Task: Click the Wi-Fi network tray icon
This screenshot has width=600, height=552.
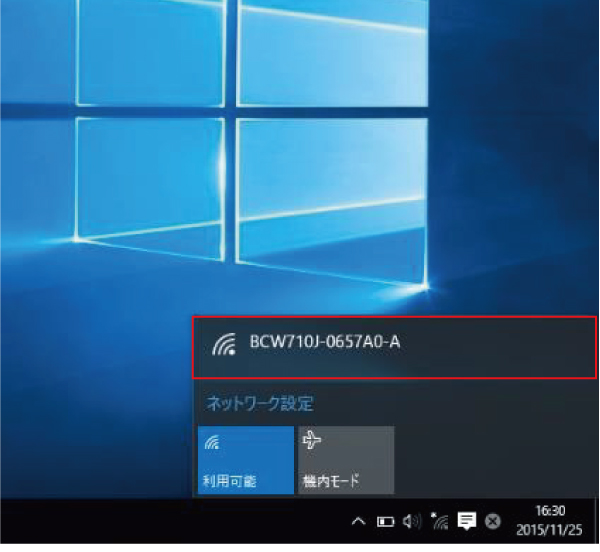Action: coord(439,521)
